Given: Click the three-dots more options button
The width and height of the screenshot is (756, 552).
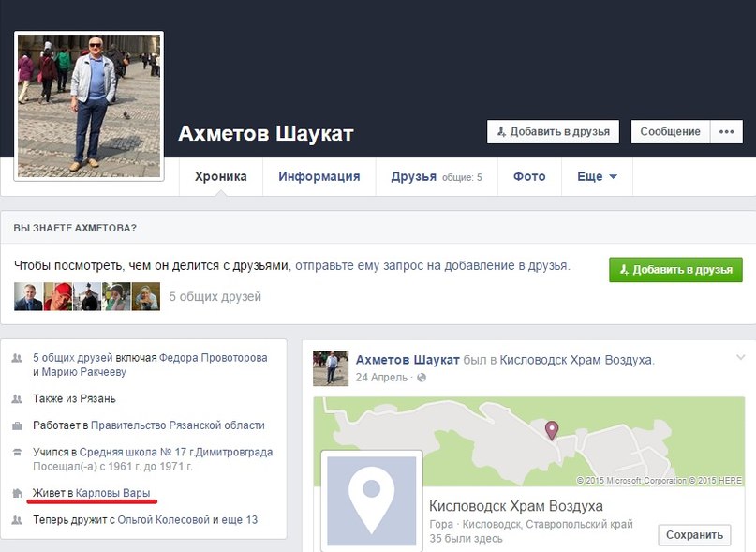Looking at the screenshot, I should tap(726, 132).
